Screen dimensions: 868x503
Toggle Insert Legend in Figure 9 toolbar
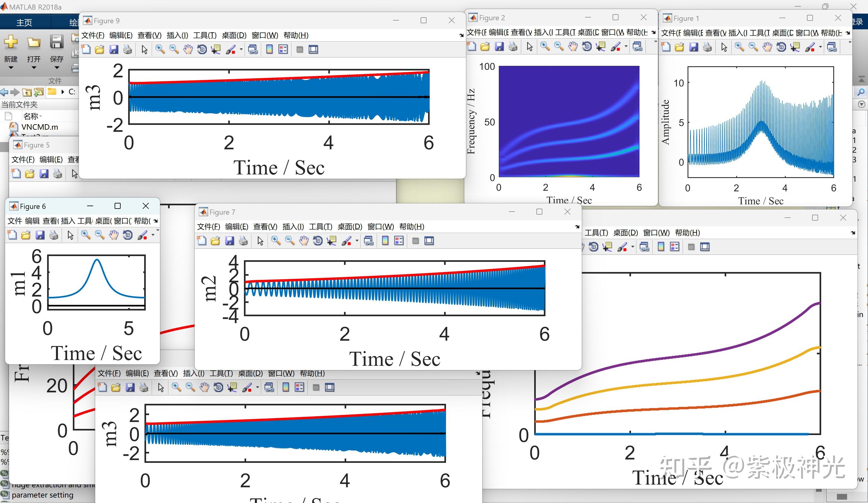(x=283, y=49)
